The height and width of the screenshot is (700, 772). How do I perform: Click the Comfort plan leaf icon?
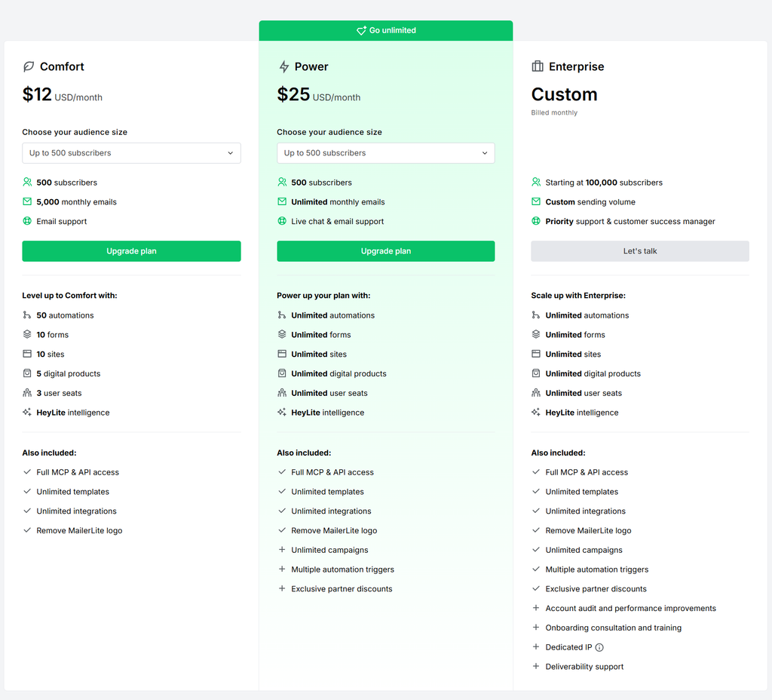click(x=29, y=66)
